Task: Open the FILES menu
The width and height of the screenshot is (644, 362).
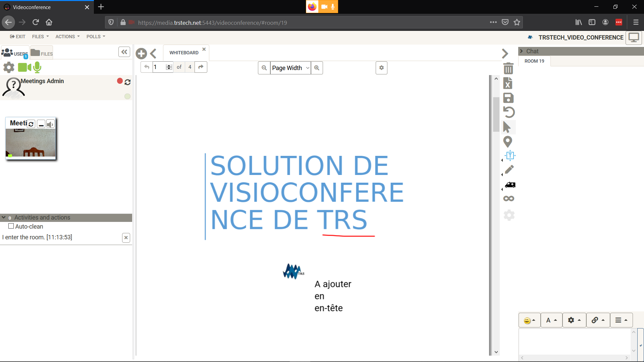Action: click(41, 37)
